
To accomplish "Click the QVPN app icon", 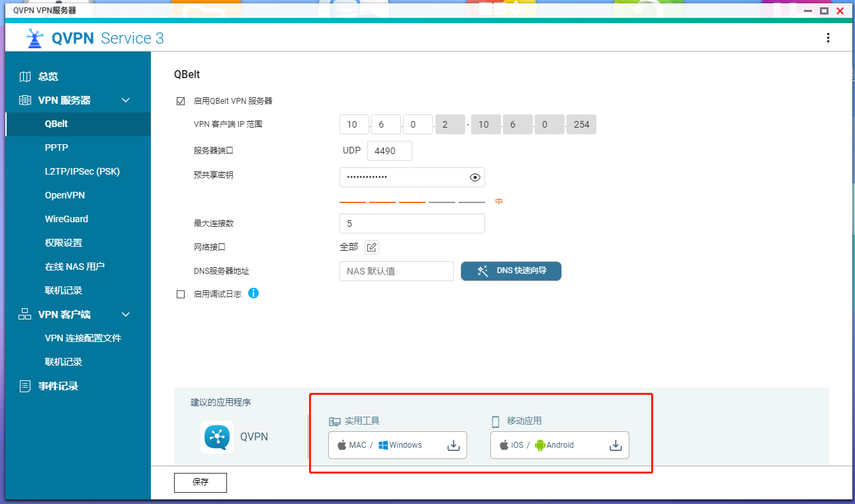I will point(217,437).
